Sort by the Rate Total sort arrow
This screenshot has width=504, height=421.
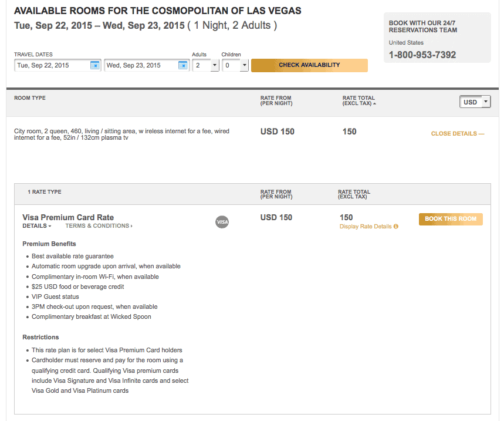[x=374, y=103]
